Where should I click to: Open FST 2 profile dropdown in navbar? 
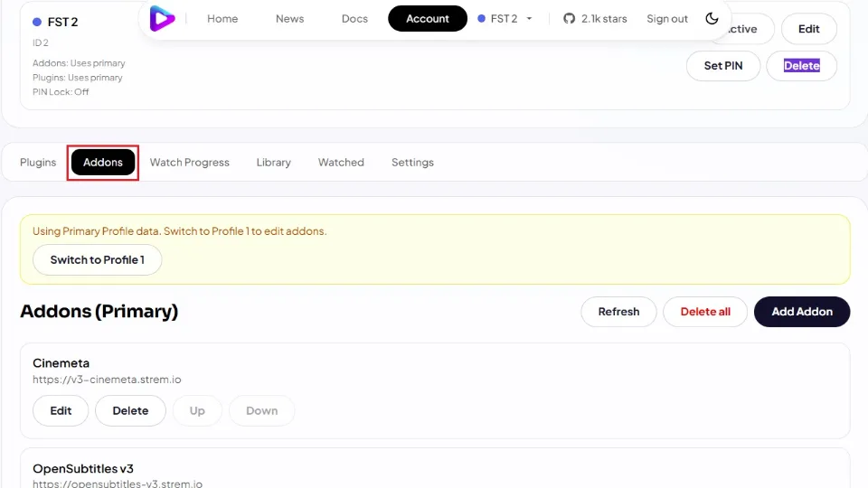click(x=505, y=19)
